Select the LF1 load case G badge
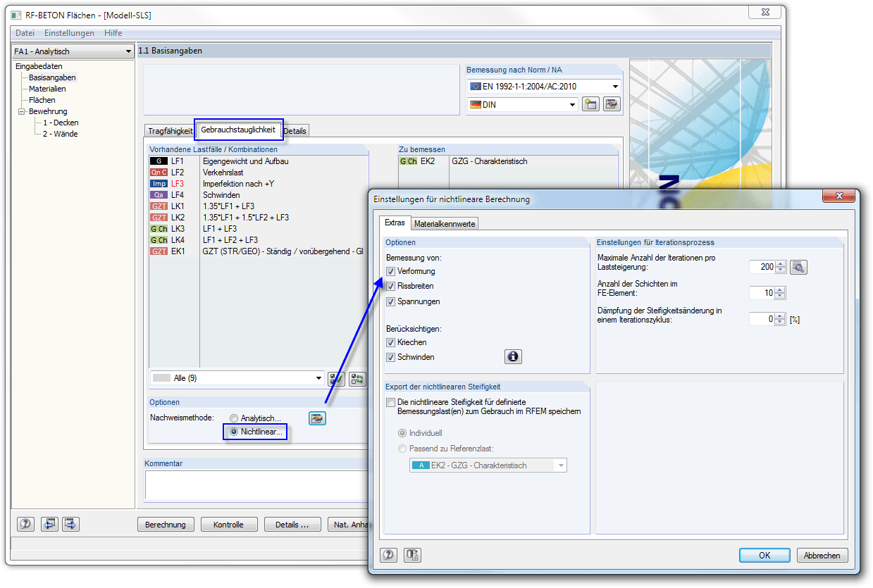This screenshot has height=588, width=873. [x=159, y=161]
